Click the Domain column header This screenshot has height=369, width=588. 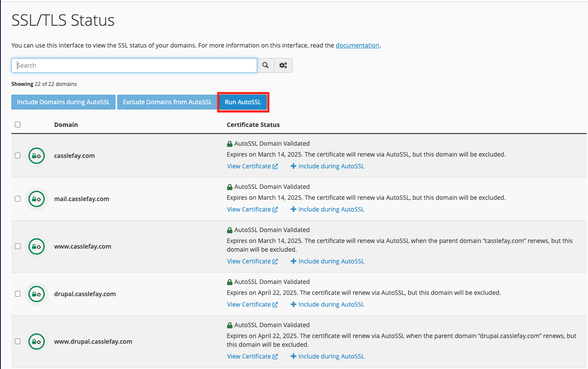click(x=66, y=125)
